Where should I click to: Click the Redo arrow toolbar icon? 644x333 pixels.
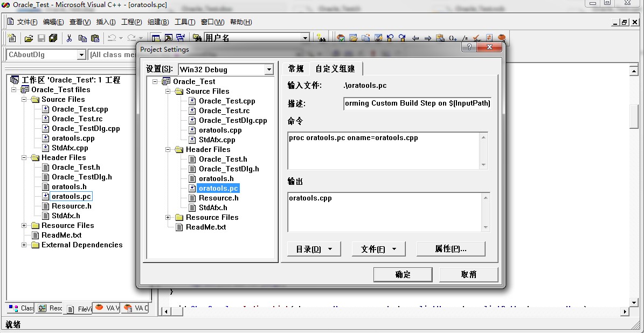[x=131, y=38]
